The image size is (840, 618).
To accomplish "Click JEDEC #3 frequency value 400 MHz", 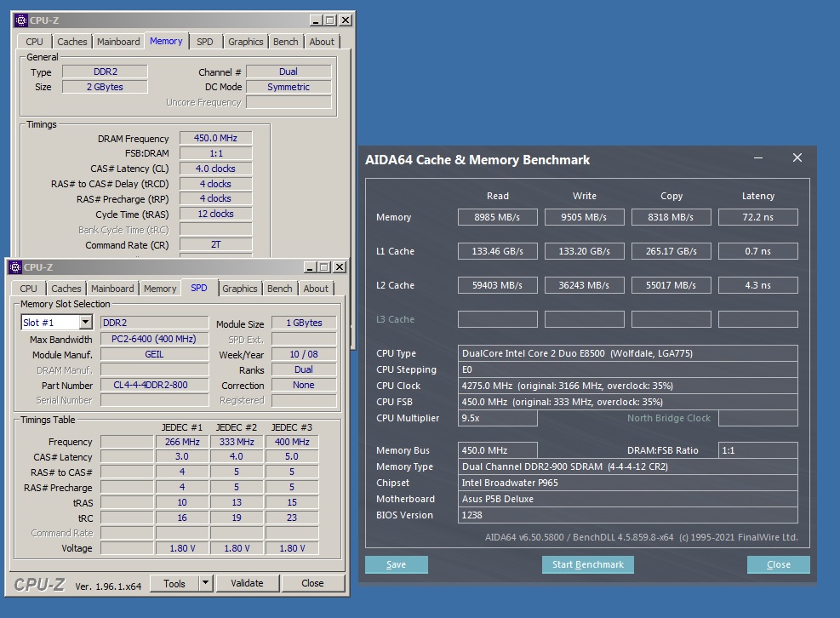I will click(x=292, y=442).
